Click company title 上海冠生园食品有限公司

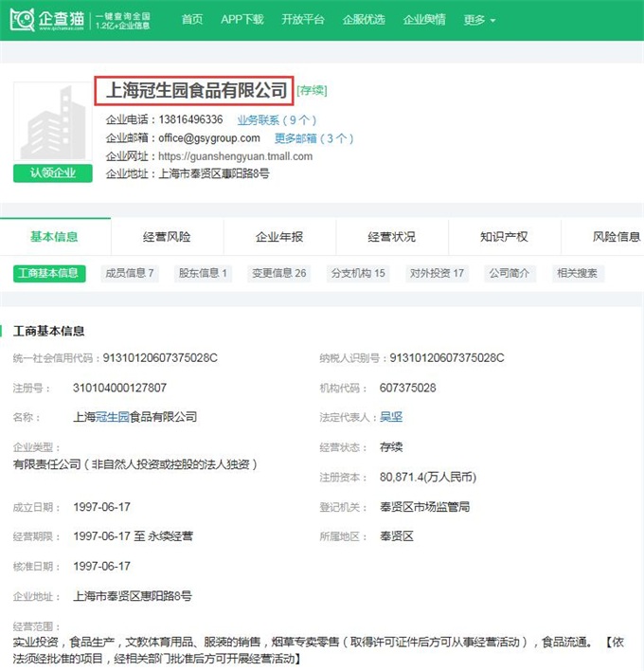tap(196, 90)
